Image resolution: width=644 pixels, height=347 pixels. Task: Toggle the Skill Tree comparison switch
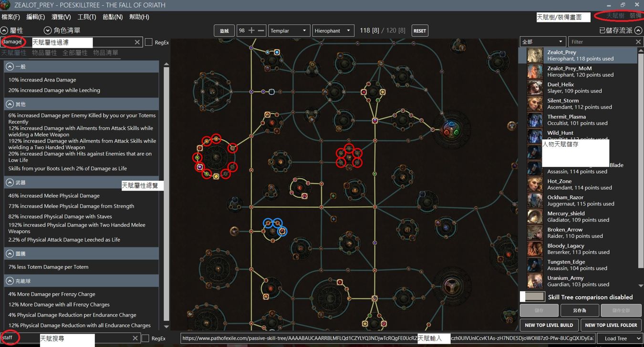click(x=532, y=296)
